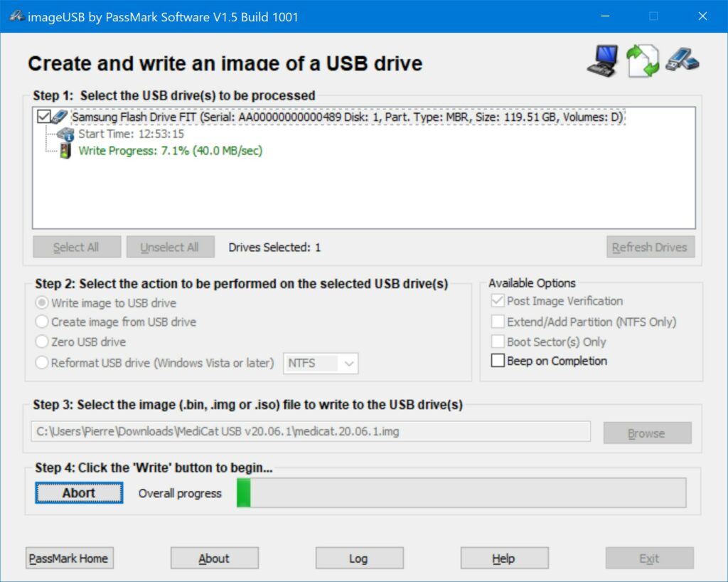Click the Write Progress: 7.1% row
Image resolution: width=728 pixels, height=582 pixels.
(x=171, y=151)
